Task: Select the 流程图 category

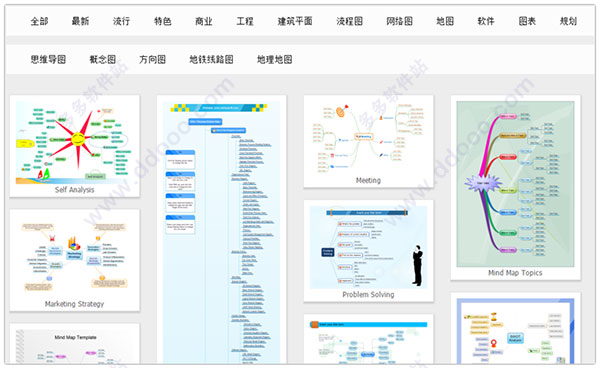Action: click(x=349, y=21)
